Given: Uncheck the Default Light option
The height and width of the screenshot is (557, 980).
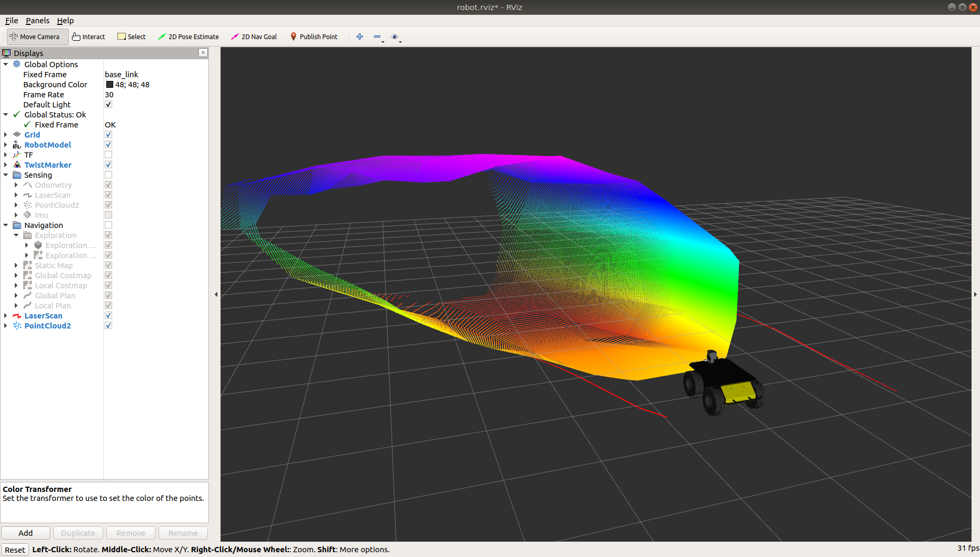Looking at the screenshot, I should point(108,105).
